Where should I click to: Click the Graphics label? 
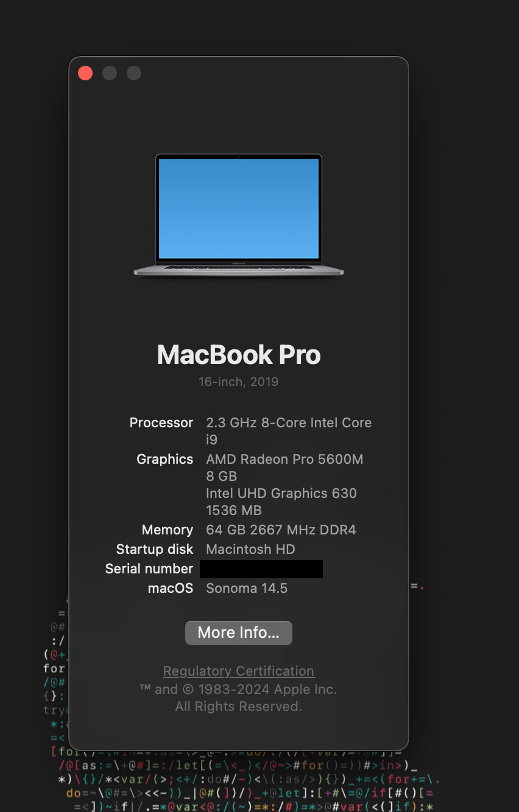coord(165,459)
